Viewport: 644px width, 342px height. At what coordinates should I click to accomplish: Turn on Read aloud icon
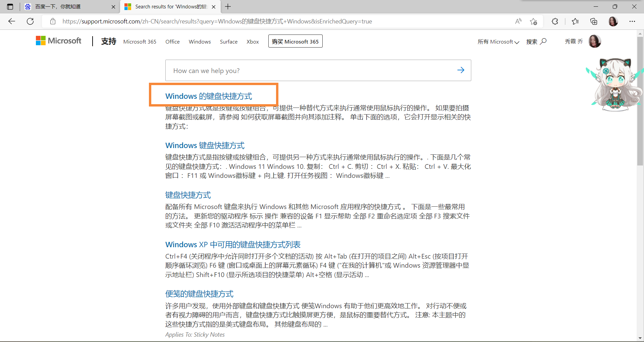point(518,21)
